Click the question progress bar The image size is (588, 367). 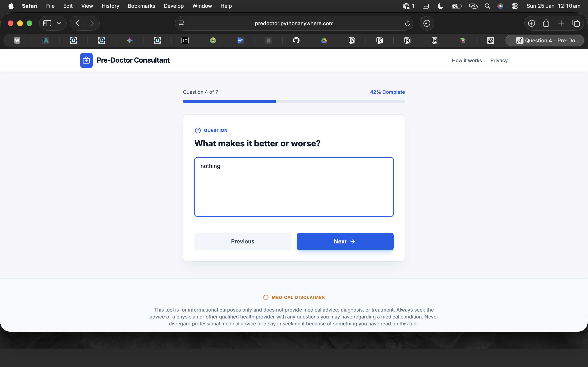point(294,102)
